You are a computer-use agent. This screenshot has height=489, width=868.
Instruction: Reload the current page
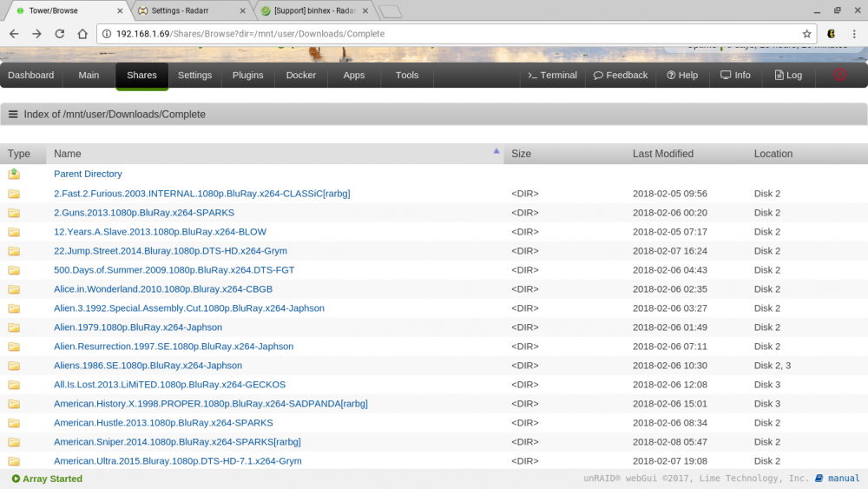point(60,34)
